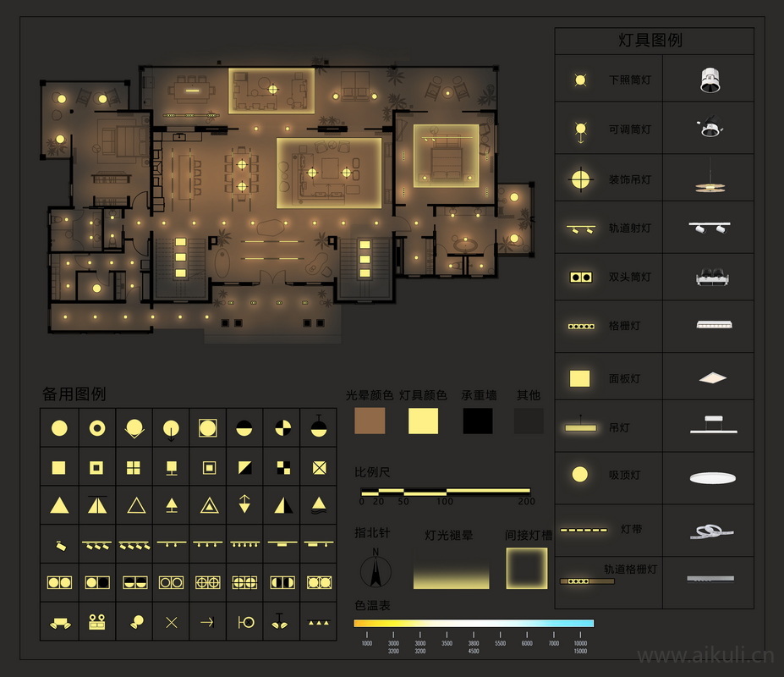Image resolution: width=784 pixels, height=677 pixels.
Task: Choose the square with X cross icon
Action: click(x=319, y=468)
